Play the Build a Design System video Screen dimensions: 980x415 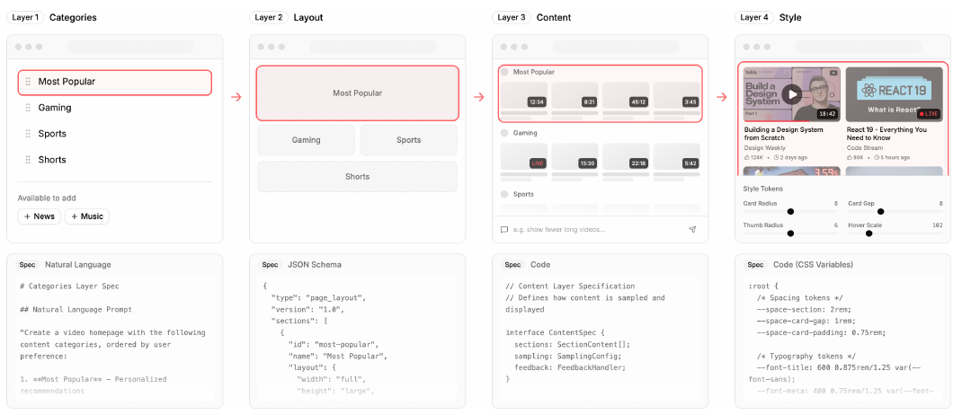(792, 94)
